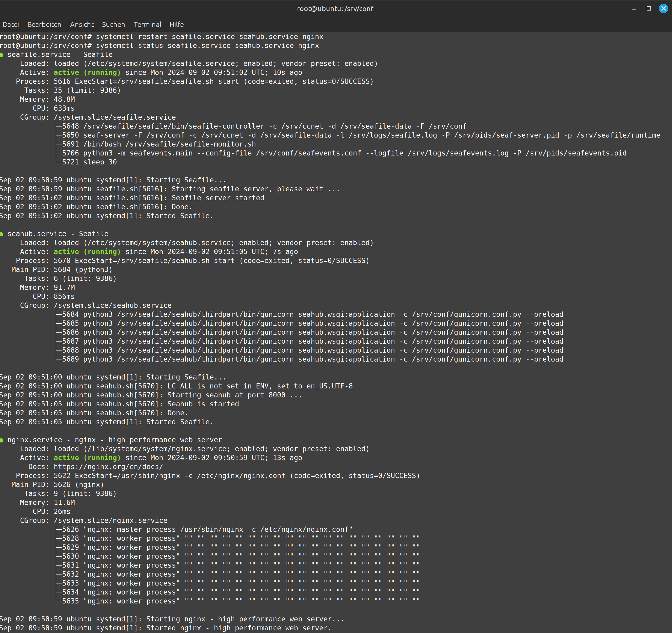Click 'Main PID: 5626 (nginx)' line

tap(58, 485)
